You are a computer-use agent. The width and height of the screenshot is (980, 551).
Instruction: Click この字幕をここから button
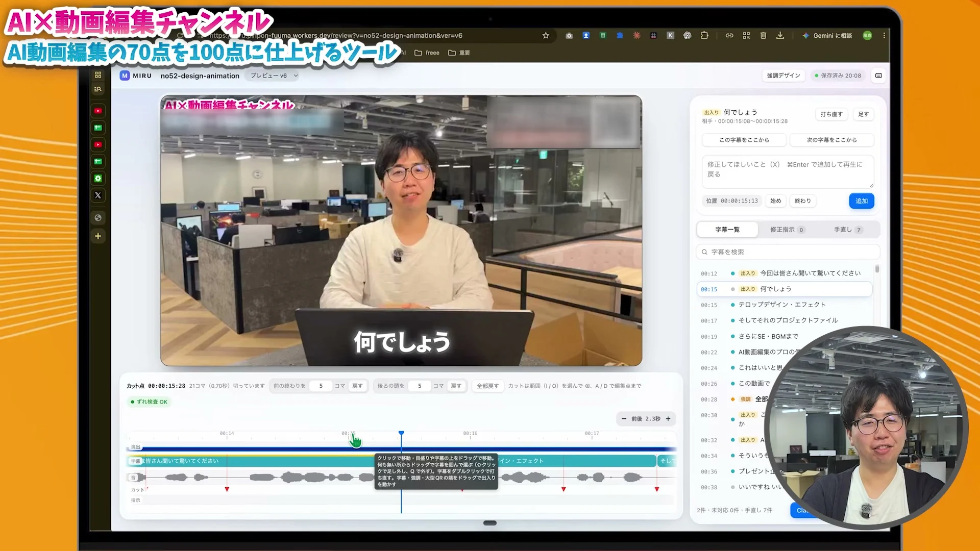tap(744, 140)
